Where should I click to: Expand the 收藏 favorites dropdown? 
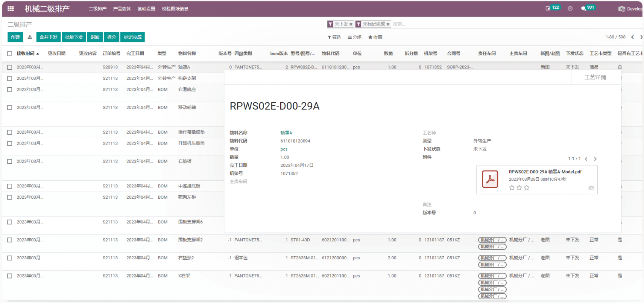point(375,37)
